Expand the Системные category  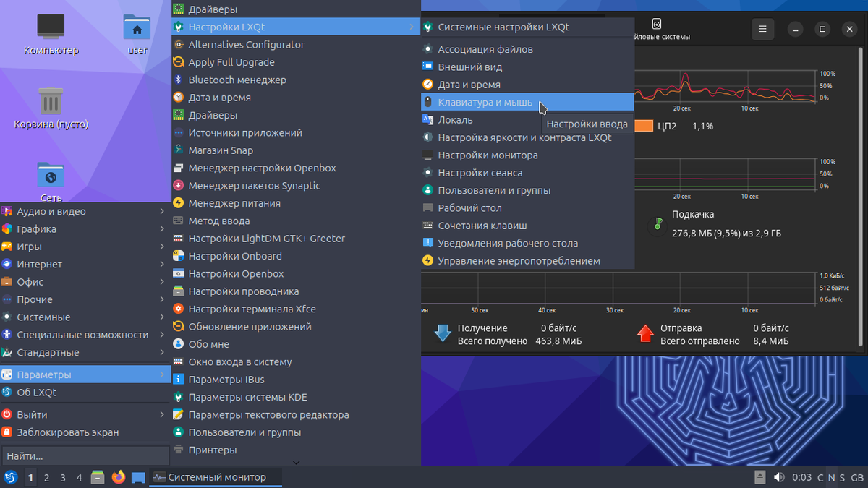pyautogui.click(x=85, y=317)
